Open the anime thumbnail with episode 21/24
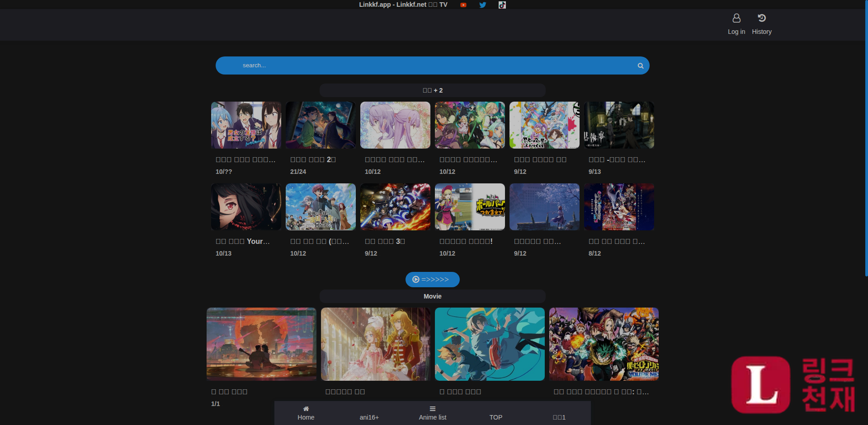 click(321, 125)
